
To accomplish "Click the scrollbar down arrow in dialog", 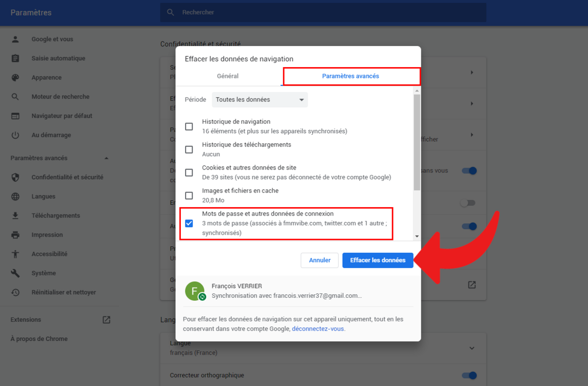I will click(417, 236).
